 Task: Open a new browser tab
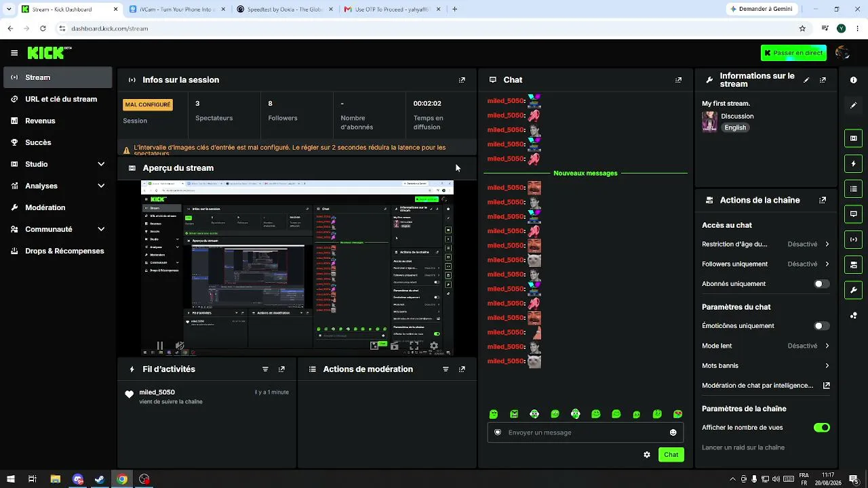454,9
